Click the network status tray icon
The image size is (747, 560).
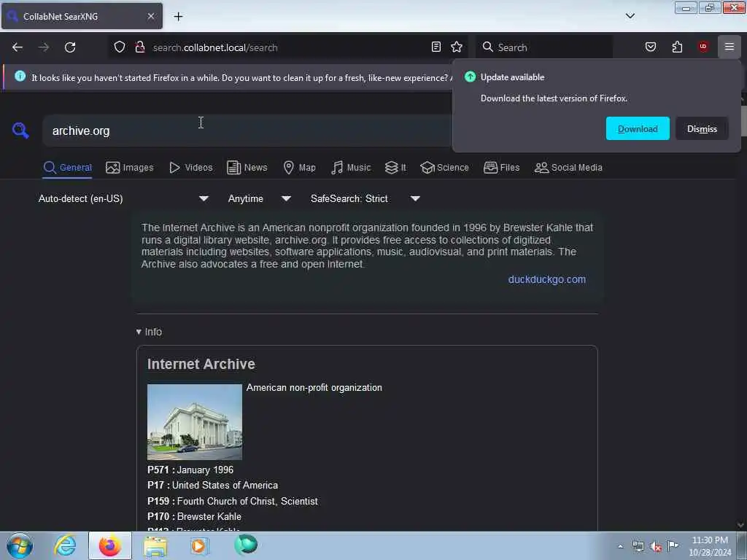tap(638, 547)
